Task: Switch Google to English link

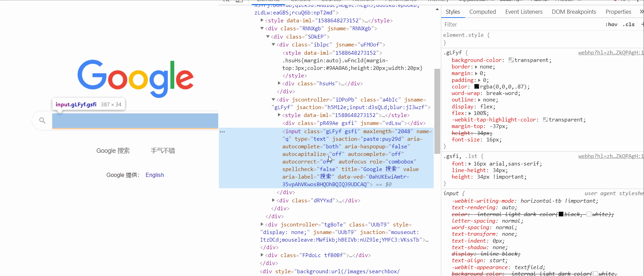Action: (x=155, y=175)
